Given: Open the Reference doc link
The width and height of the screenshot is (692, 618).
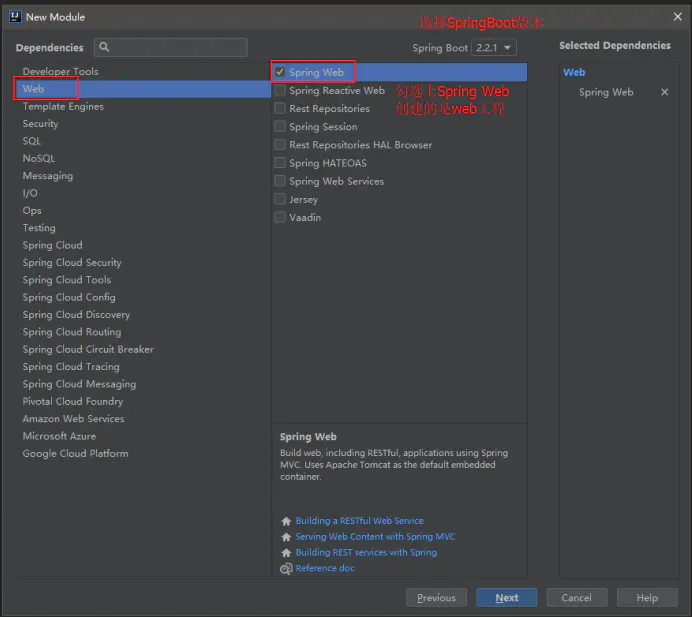Looking at the screenshot, I should point(325,568).
